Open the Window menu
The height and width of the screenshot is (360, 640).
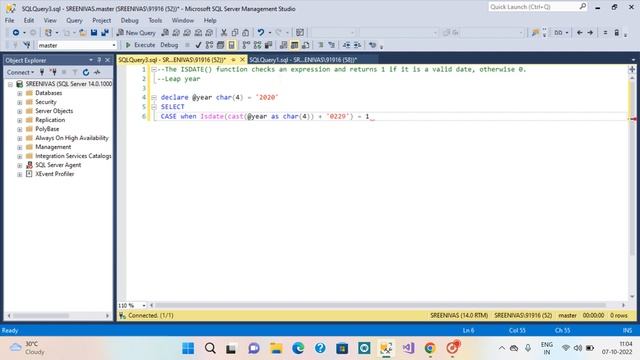point(182,20)
